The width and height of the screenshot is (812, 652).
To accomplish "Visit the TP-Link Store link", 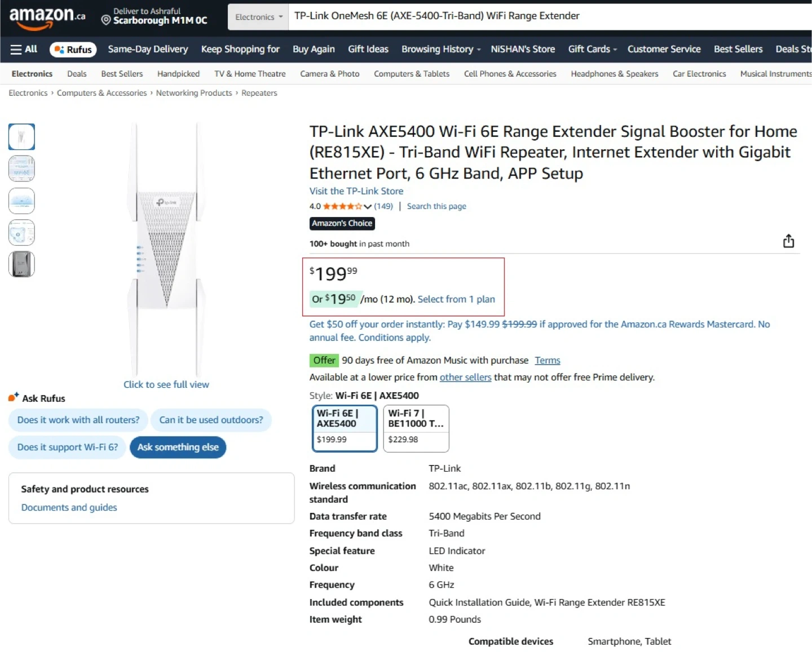I will coord(356,191).
